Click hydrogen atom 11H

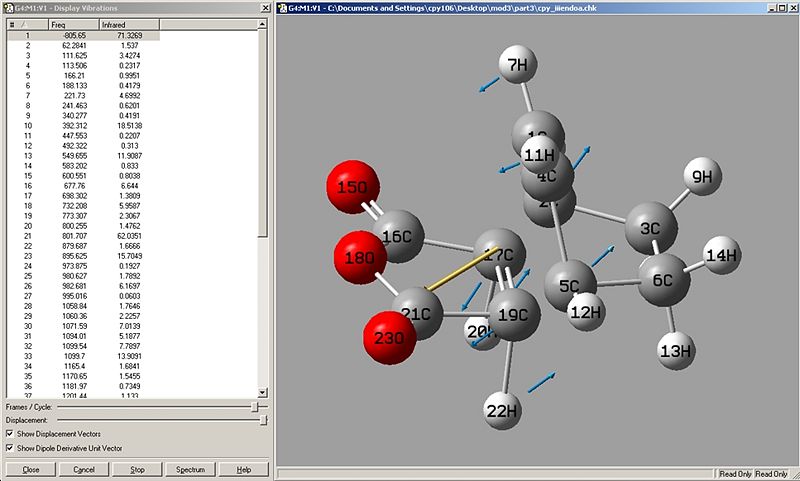click(x=539, y=154)
